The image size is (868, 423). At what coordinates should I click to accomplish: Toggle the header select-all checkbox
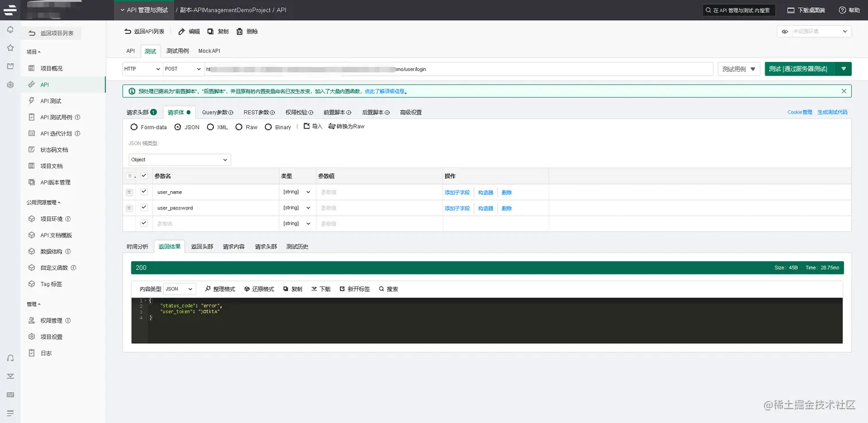[144, 176]
